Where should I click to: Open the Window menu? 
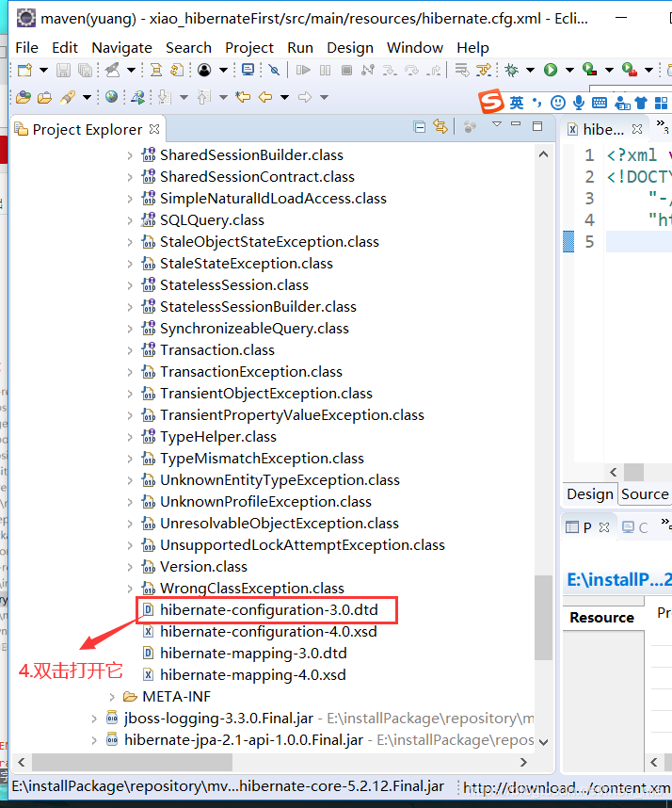point(414,47)
